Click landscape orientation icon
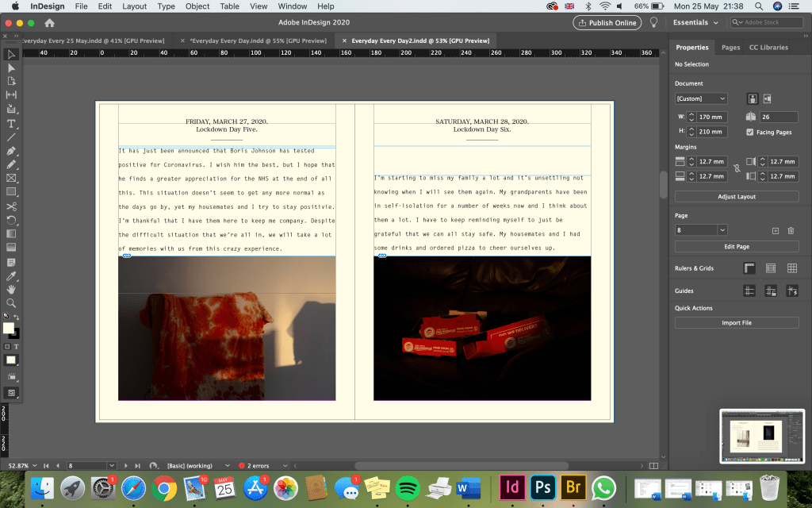Viewport: 812px width, 508px height. 767,98
